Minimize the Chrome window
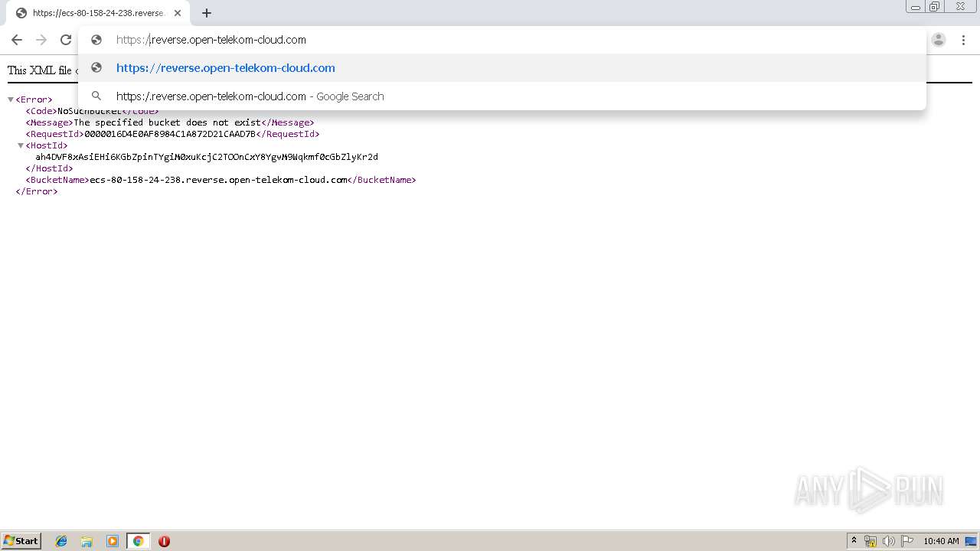This screenshot has height=551, width=980. [916, 7]
